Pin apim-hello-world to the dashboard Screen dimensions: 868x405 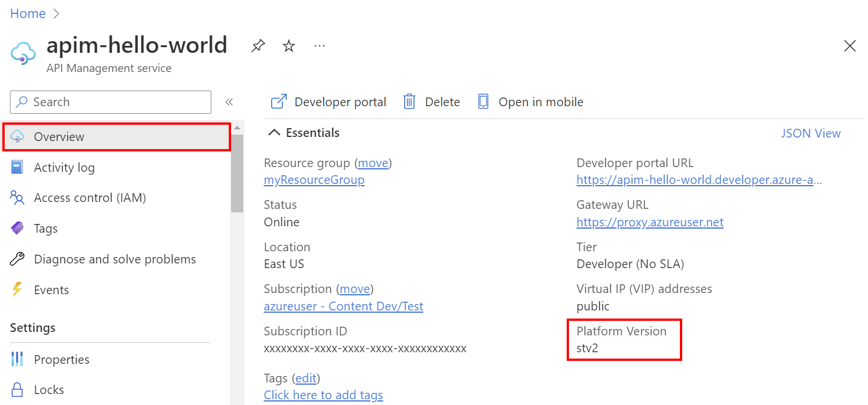258,46
